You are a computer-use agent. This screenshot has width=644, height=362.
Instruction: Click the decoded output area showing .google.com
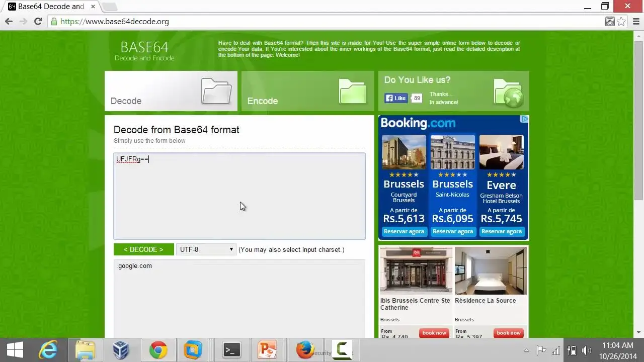[x=239, y=299]
